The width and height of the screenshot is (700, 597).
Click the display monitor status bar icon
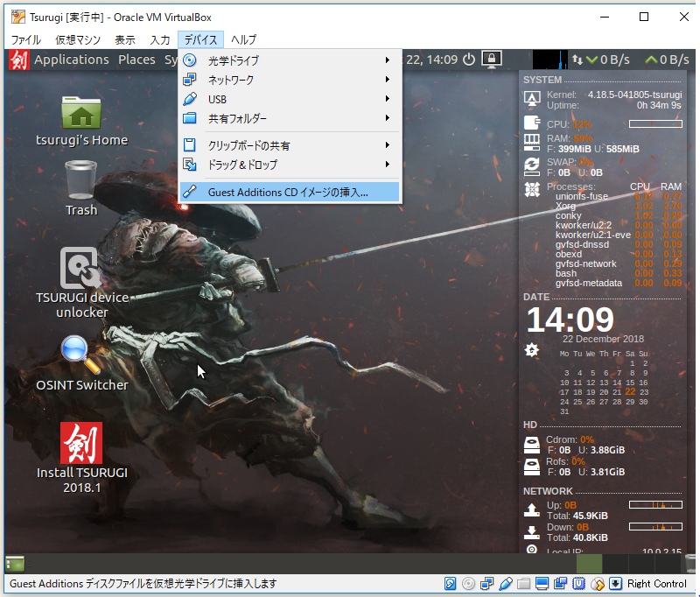pos(542,584)
